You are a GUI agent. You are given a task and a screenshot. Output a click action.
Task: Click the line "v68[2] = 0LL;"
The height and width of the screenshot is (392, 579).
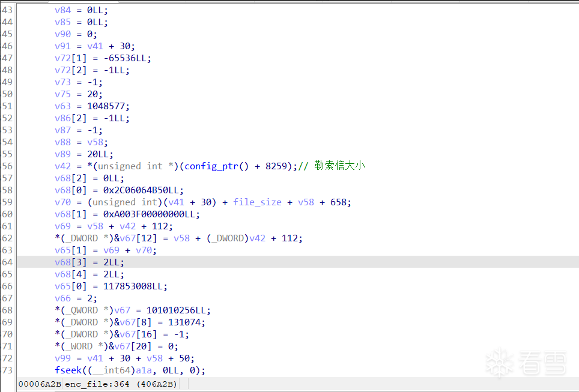[x=89, y=178]
